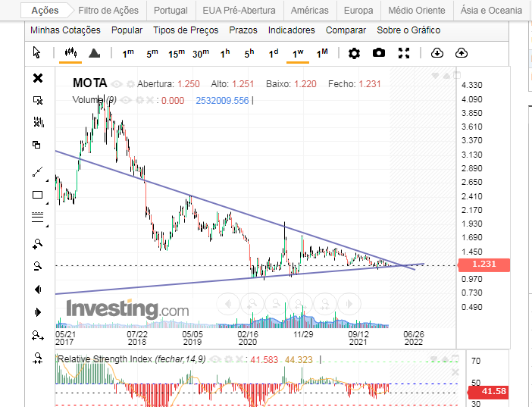The height and width of the screenshot is (407, 532).
Task: Toggle visibility eye of Volume indicator
Action: pyautogui.click(x=126, y=100)
